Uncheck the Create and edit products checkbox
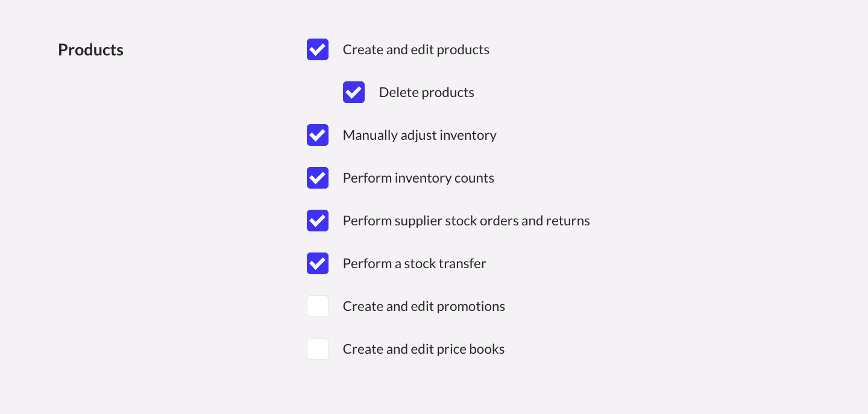 coord(318,49)
